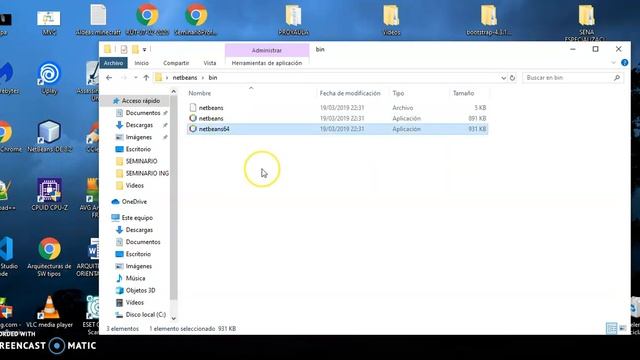Click the netbeans breadcrumb in address bar

[x=184, y=78]
